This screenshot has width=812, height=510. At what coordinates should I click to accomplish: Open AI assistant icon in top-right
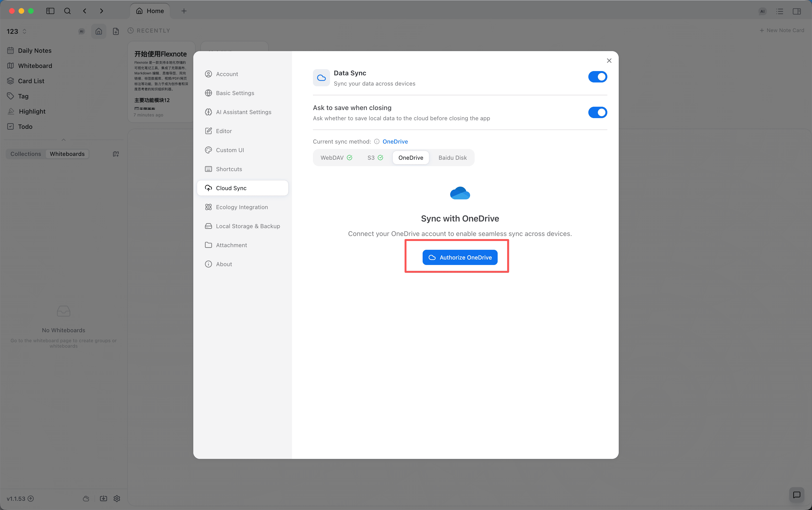(x=762, y=11)
